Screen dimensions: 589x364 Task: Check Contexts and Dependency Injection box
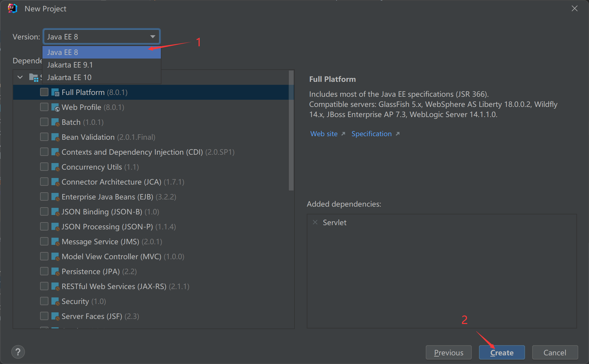tap(44, 152)
